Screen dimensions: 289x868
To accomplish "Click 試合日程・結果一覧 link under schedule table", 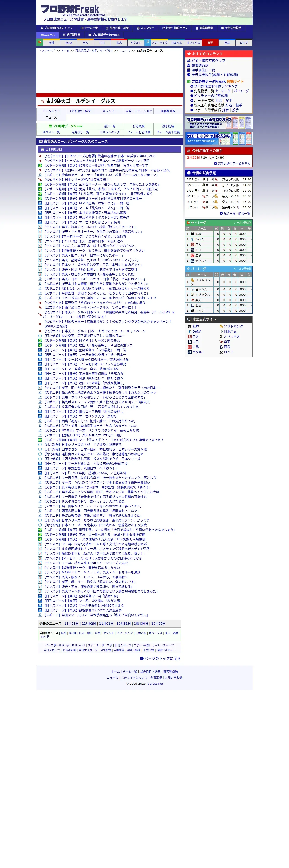I will [237, 214].
